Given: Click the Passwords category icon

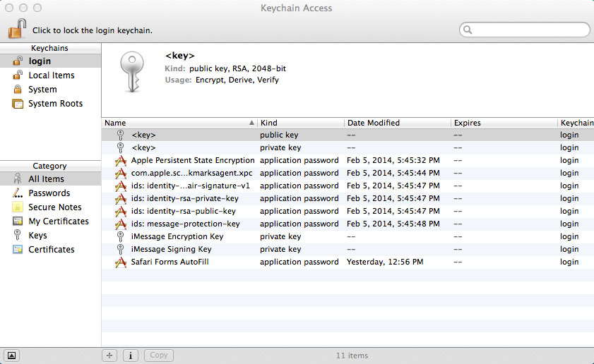Looking at the screenshot, I should [x=18, y=193].
